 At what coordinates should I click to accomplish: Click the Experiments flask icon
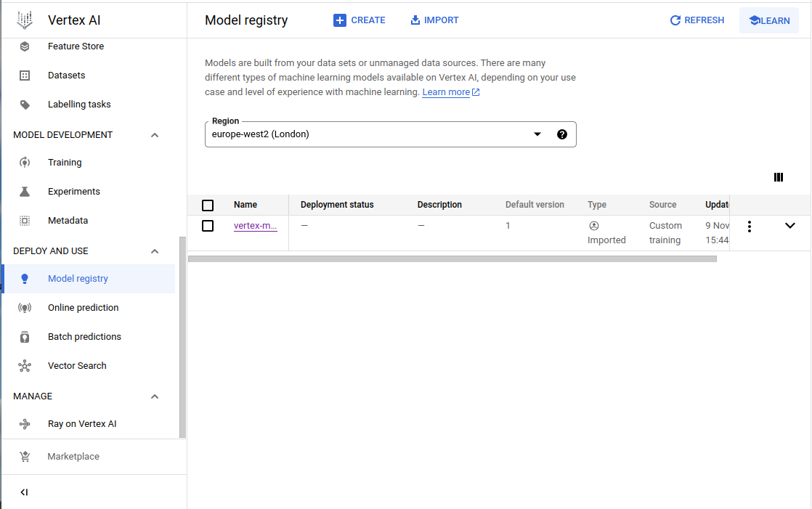(x=25, y=192)
